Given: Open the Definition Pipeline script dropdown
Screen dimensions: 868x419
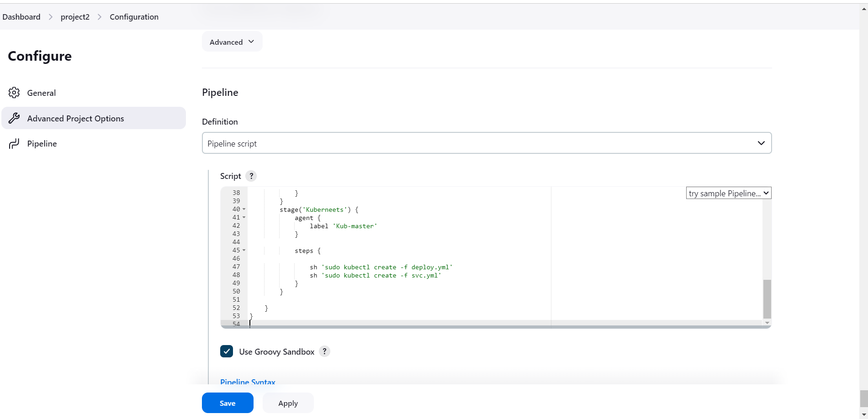Looking at the screenshot, I should (487, 143).
